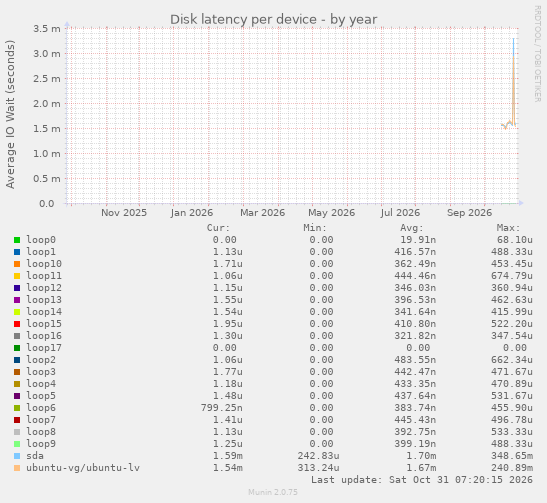Image resolution: width=547 pixels, height=503 pixels.
Task: Click loop15 current value 1.95u
Action: coord(228,324)
